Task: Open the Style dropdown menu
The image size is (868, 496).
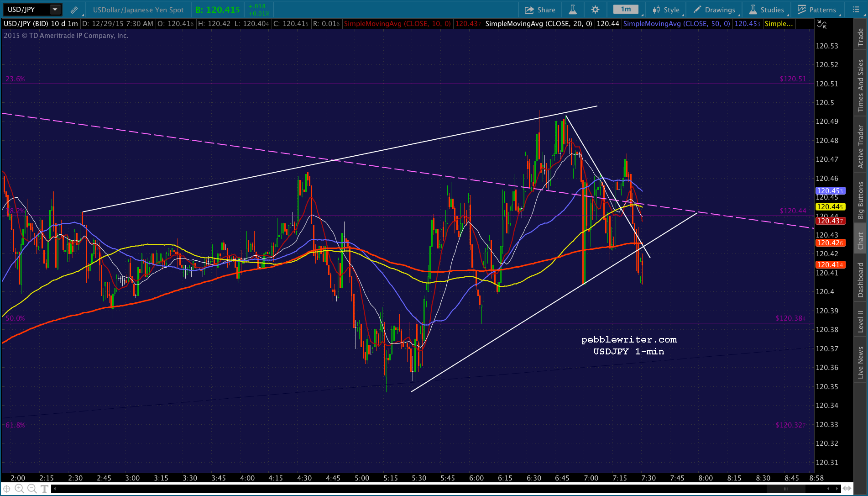Action: [x=667, y=10]
